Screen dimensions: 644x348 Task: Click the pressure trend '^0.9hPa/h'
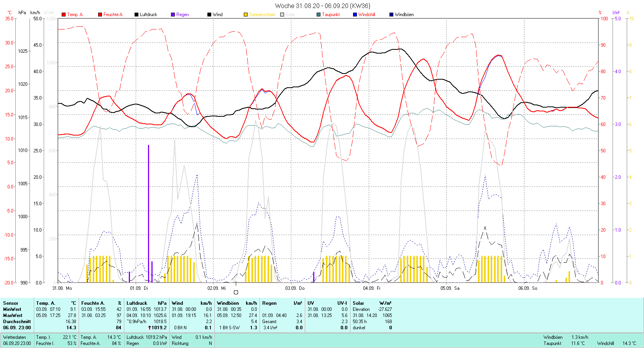(136, 322)
